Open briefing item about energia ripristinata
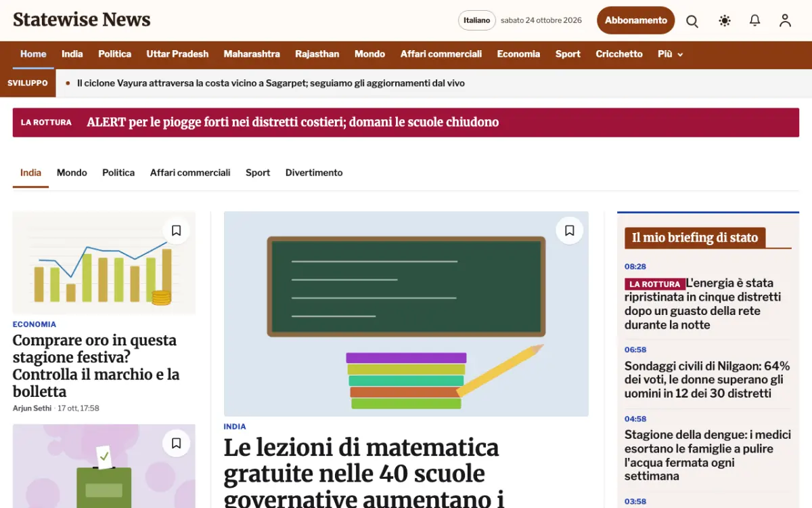Viewport: 812px width, 508px height. coord(704,304)
